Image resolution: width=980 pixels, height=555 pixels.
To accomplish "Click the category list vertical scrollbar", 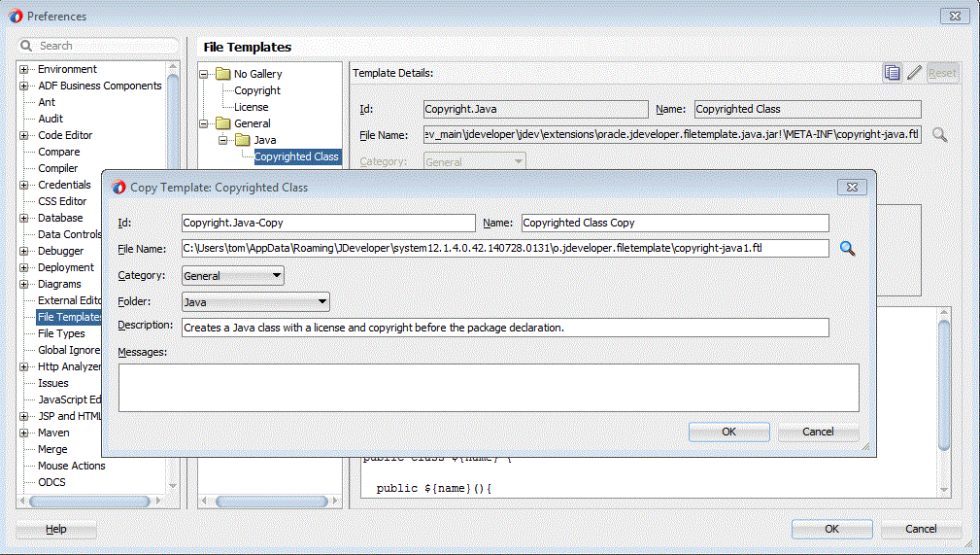I will coord(173,275).
